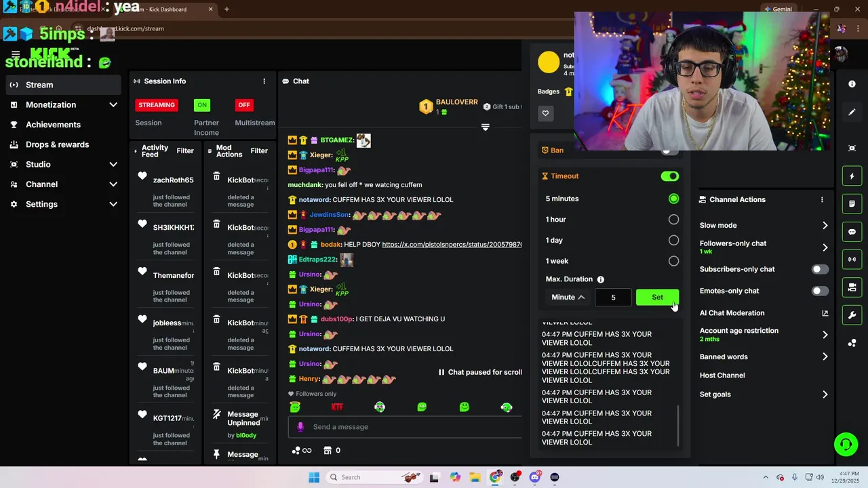Click the wrench tools icon in right sidebar
This screenshot has height=488, width=868.
[x=852, y=315]
